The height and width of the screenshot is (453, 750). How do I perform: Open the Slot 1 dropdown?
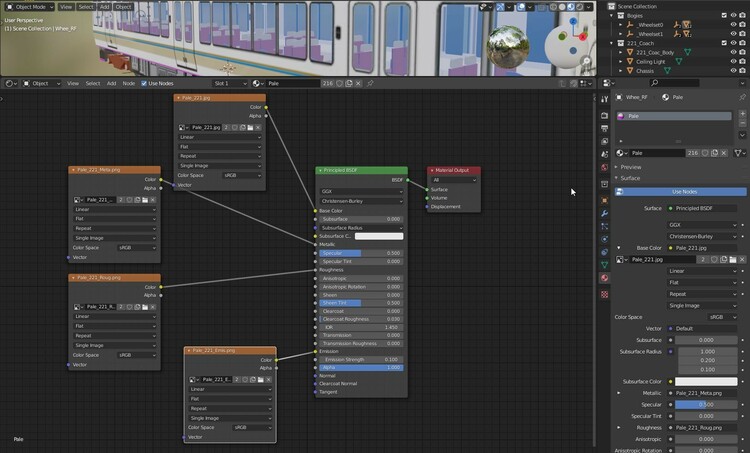228,83
